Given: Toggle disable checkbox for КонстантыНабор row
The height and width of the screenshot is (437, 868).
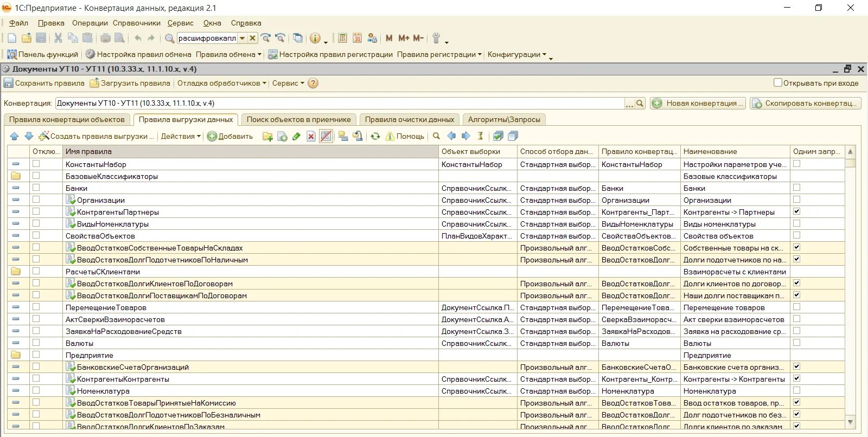Looking at the screenshot, I should coord(36,163).
